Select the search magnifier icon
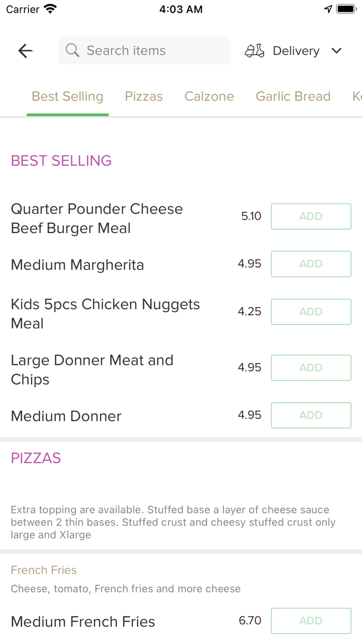 (72, 50)
